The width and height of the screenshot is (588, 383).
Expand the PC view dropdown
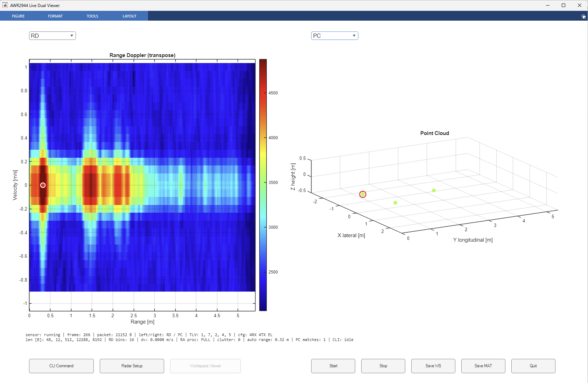335,36
